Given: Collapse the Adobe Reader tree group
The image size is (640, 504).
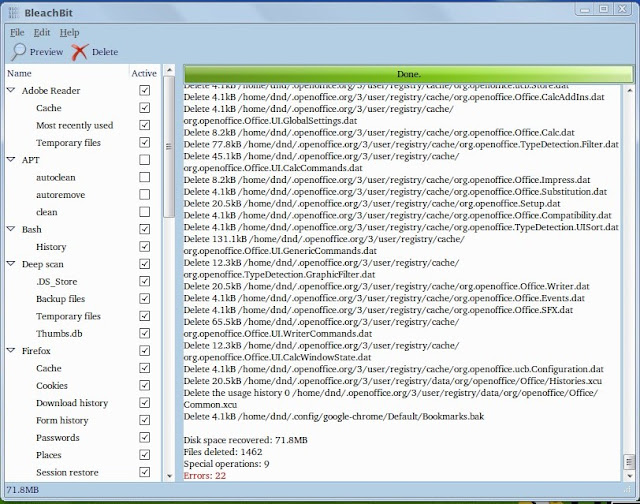Looking at the screenshot, I should (11, 90).
